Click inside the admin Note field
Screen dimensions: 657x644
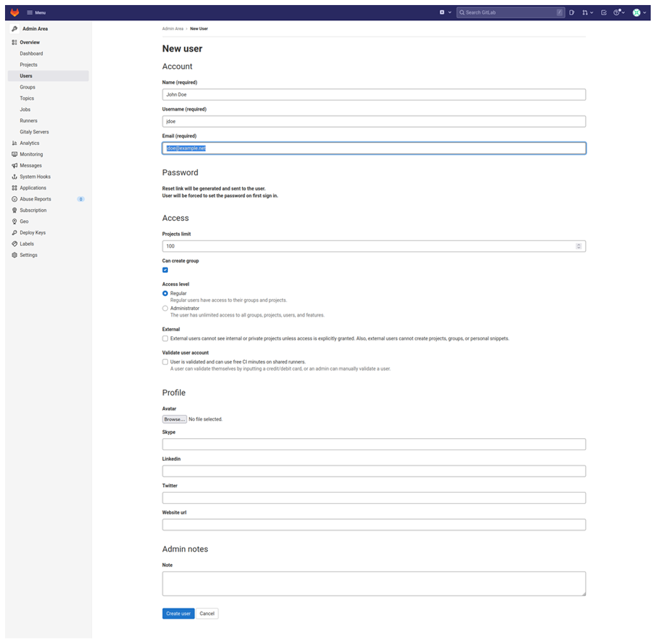(374, 583)
